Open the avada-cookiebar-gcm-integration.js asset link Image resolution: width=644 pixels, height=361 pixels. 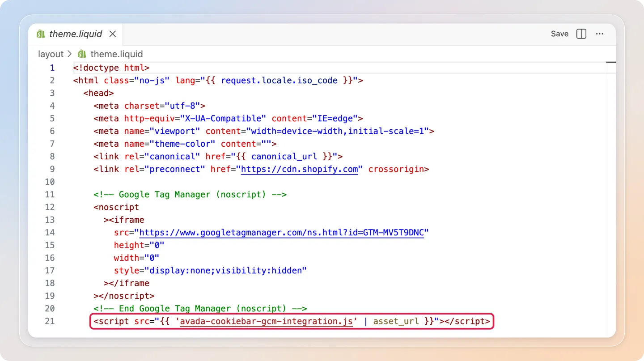pyautogui.click(x=267, y=321)
